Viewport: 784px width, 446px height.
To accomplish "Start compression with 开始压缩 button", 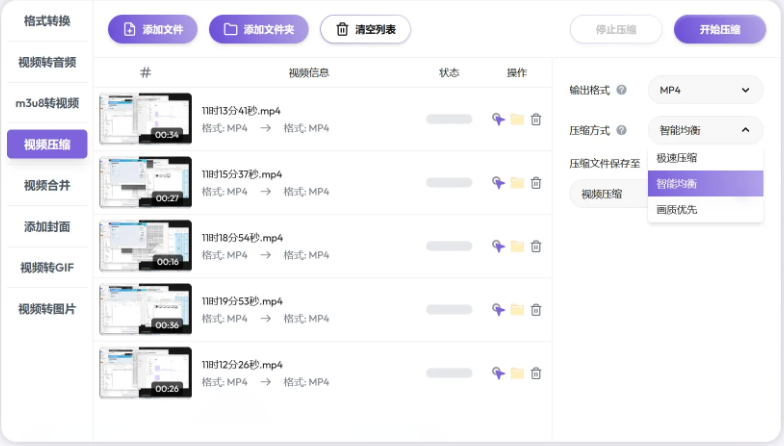I will point(720,30).
